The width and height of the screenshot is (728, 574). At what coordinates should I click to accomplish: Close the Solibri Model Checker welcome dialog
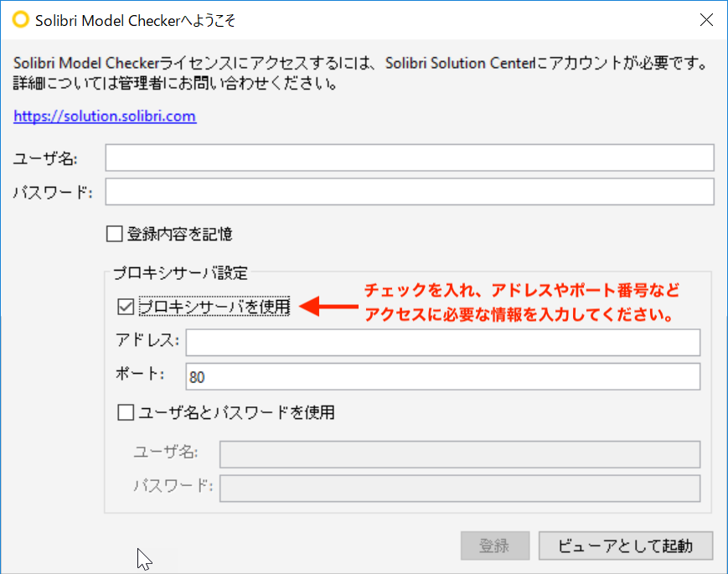click(x=706, y=20)
